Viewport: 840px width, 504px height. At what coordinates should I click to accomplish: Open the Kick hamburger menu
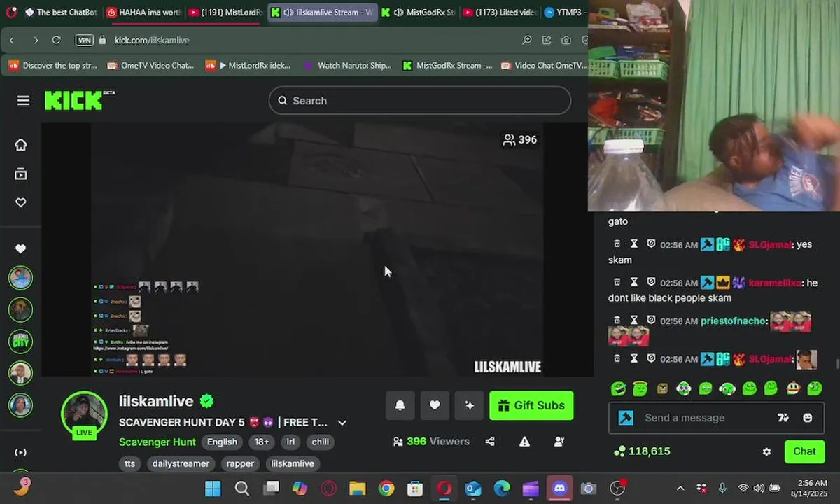point(23,101)
